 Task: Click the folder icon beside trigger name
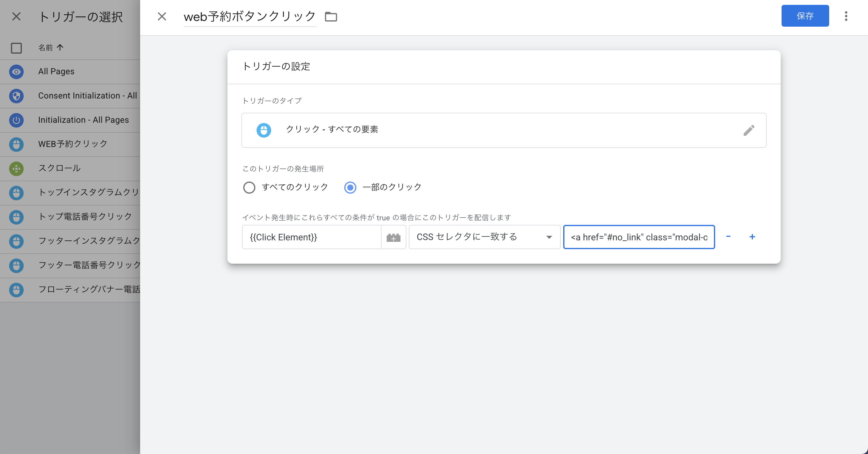331,16
